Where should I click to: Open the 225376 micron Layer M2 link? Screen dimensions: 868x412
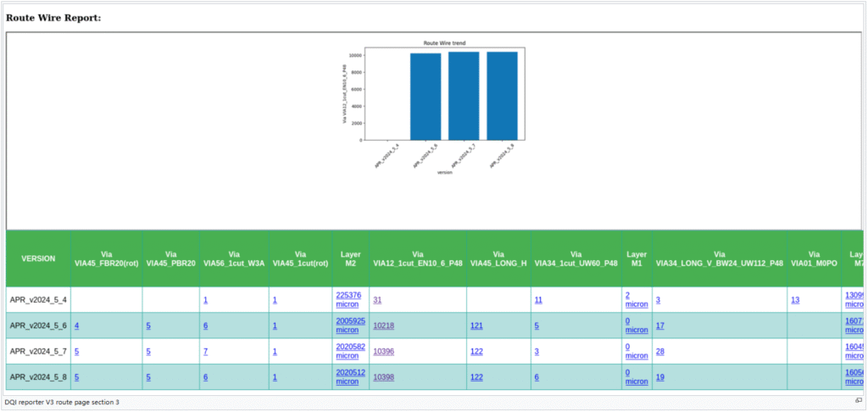(x=349, y=299)
